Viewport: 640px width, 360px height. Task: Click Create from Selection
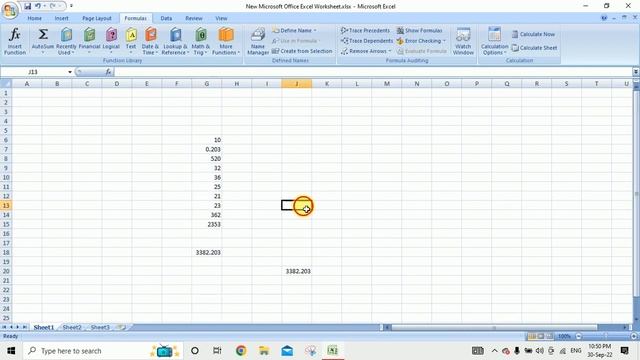click(x=302, y=51)
